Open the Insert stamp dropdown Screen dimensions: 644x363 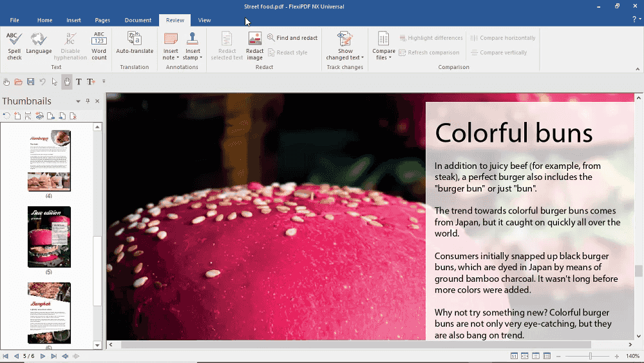pos(192,46)
